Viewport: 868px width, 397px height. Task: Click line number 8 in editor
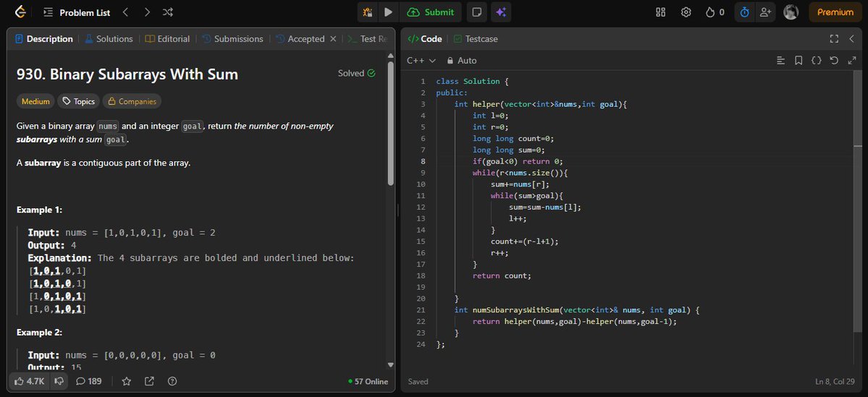tap(423, 161)
